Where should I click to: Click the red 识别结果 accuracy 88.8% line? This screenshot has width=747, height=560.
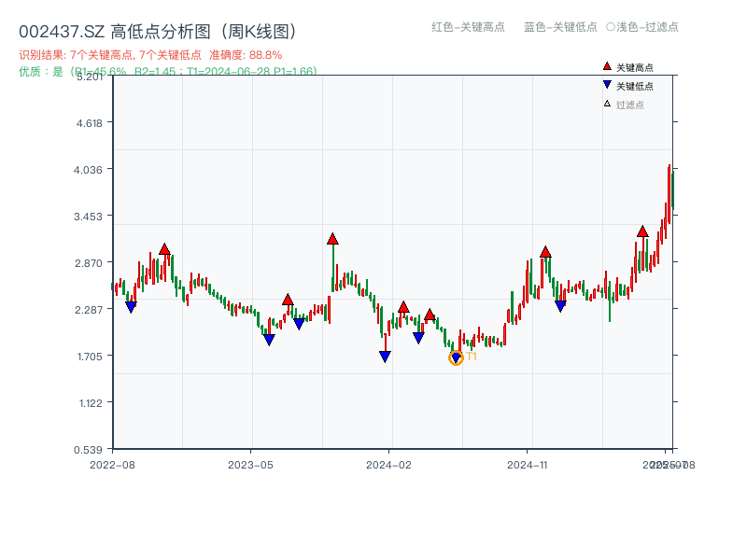coord(150,55)
